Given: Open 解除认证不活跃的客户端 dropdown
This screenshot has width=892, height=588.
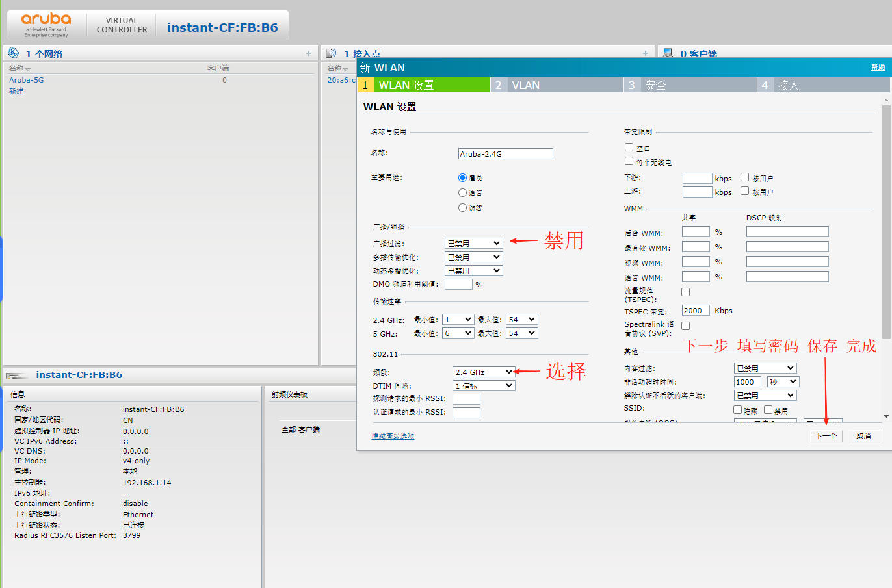Looking at the screenshot, I should coord(765,395).
